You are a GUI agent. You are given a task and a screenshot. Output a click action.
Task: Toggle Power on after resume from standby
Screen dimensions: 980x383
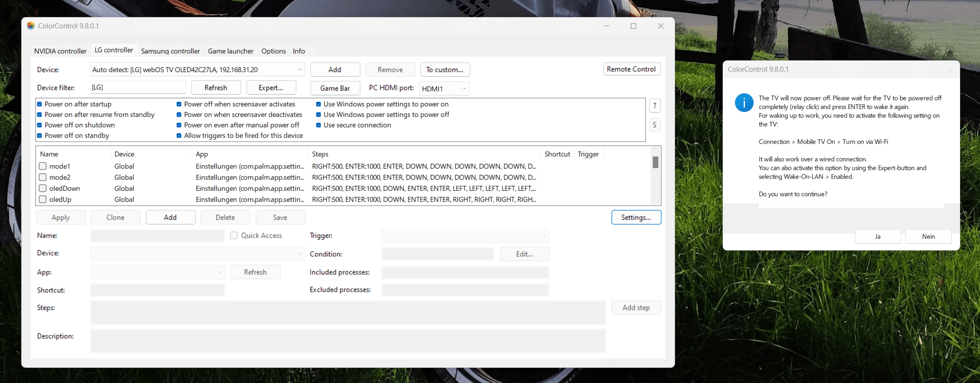40,114
